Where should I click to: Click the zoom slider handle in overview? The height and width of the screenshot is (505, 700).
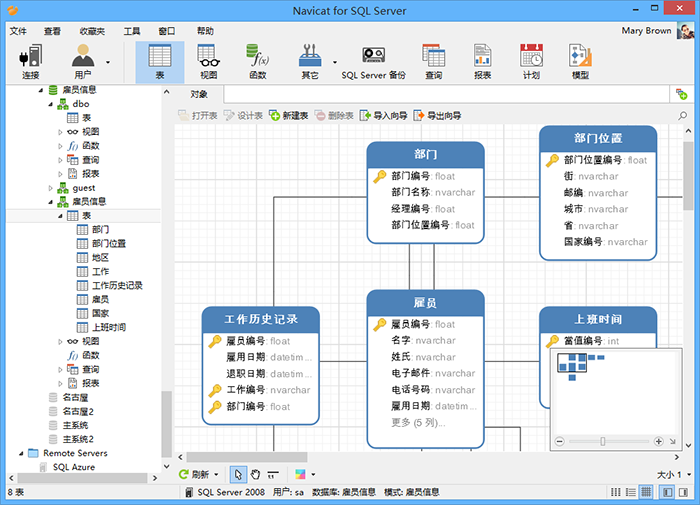(x=603, y=441)
